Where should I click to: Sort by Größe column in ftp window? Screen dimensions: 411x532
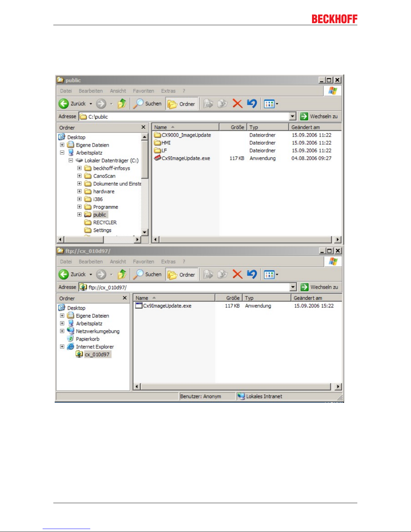pyautogui.click(x=229, y=298)
